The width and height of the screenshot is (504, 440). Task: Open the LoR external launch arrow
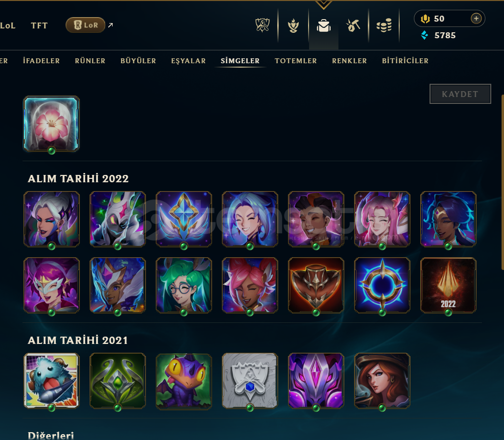click(111, 25)
